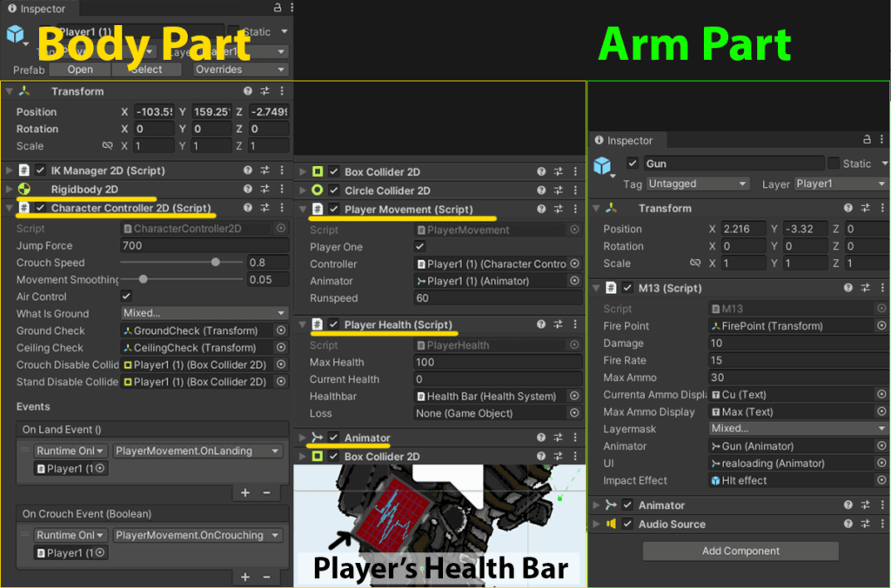Click constrain proportions link icon in Gun Scale

click(x=694, y=264)
